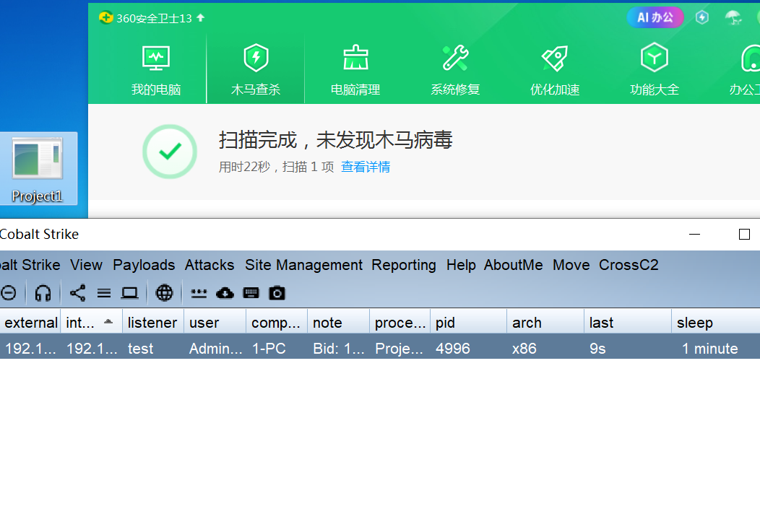This screenshot has width=760, height=532.
Task: Sort by the pid column header
Action: click(x=468, y=323)
